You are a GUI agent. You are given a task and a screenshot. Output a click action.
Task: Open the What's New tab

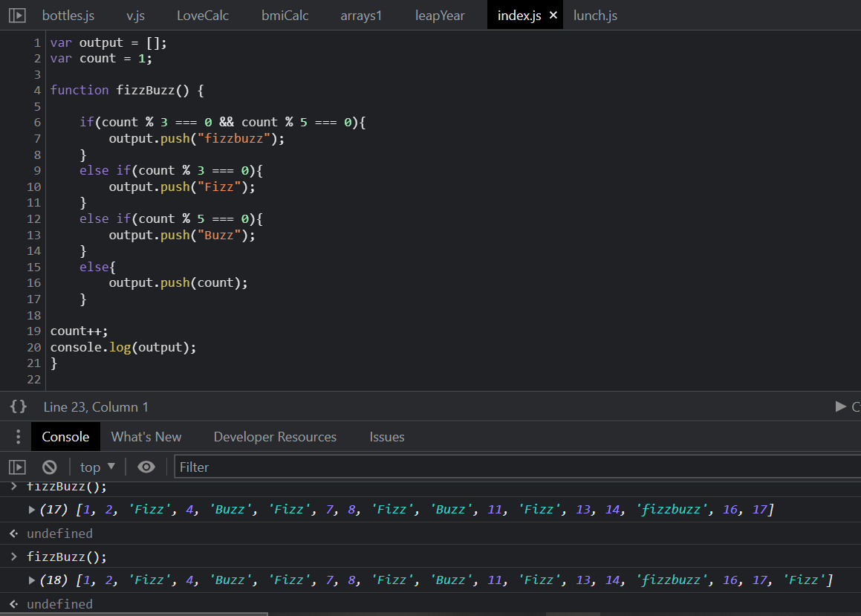pos(146,436)
